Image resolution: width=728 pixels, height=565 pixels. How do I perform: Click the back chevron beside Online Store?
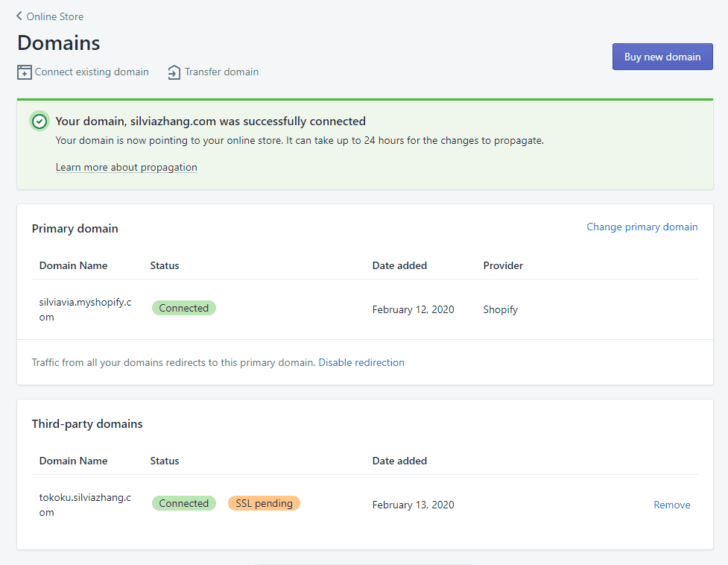19,16
